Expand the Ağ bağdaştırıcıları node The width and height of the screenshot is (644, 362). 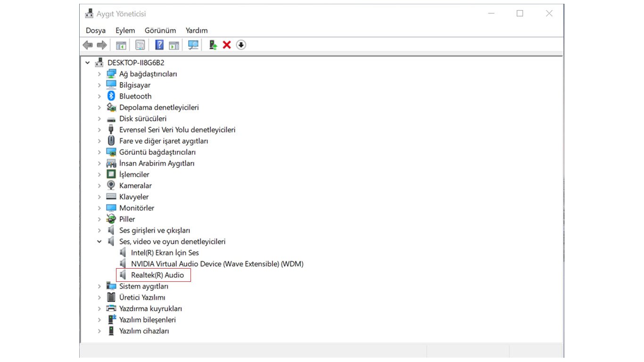coord(99,74)
